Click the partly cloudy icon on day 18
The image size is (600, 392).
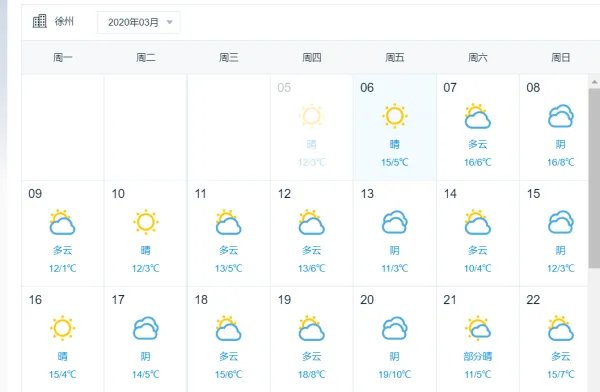[x=228, y=328]
